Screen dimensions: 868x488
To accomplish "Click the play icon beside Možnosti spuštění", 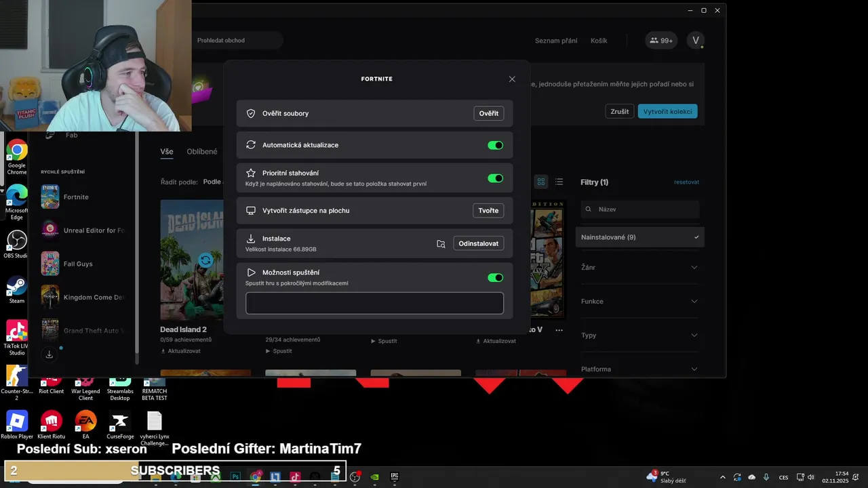I will point(251,272).
